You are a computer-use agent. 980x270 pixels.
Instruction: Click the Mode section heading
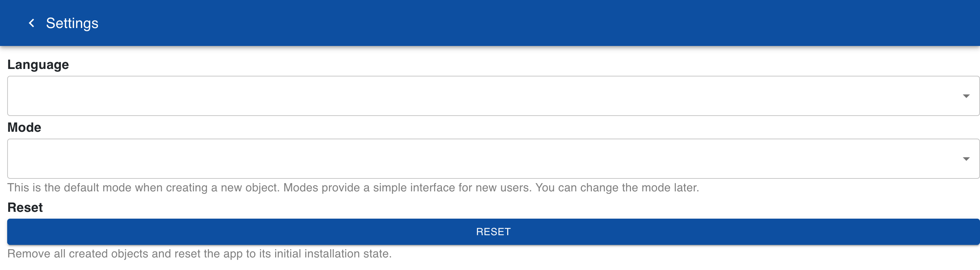point(24,127)
